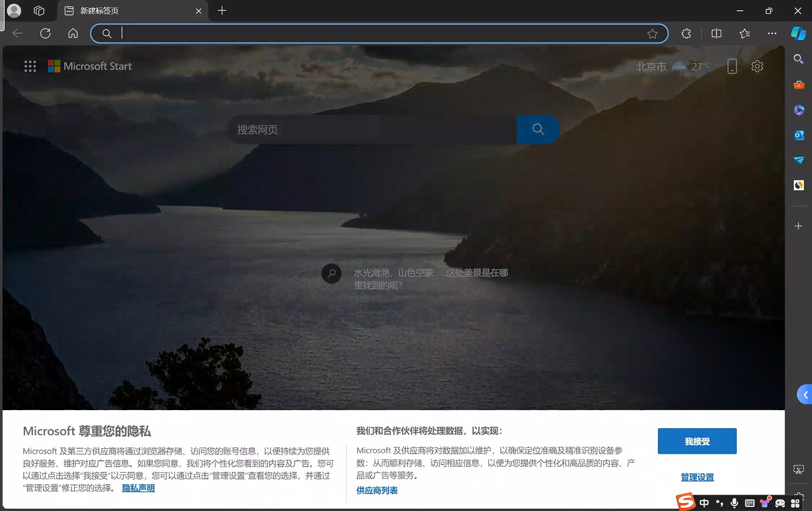Viewport: 812px width, 511px height.
Task: Open Microsoft Start page settings gear
Action: [x=757, y=66]
